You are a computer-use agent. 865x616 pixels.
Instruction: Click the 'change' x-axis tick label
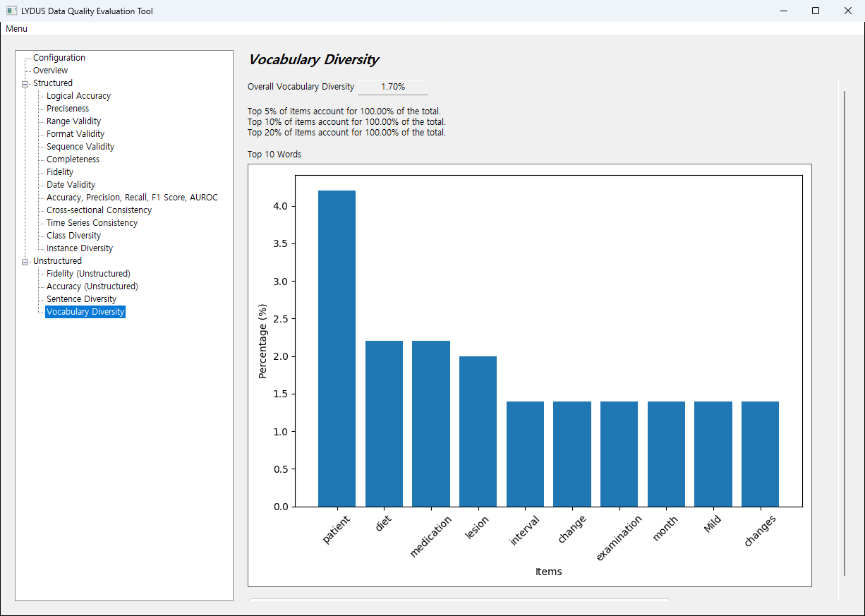(571, 529)
